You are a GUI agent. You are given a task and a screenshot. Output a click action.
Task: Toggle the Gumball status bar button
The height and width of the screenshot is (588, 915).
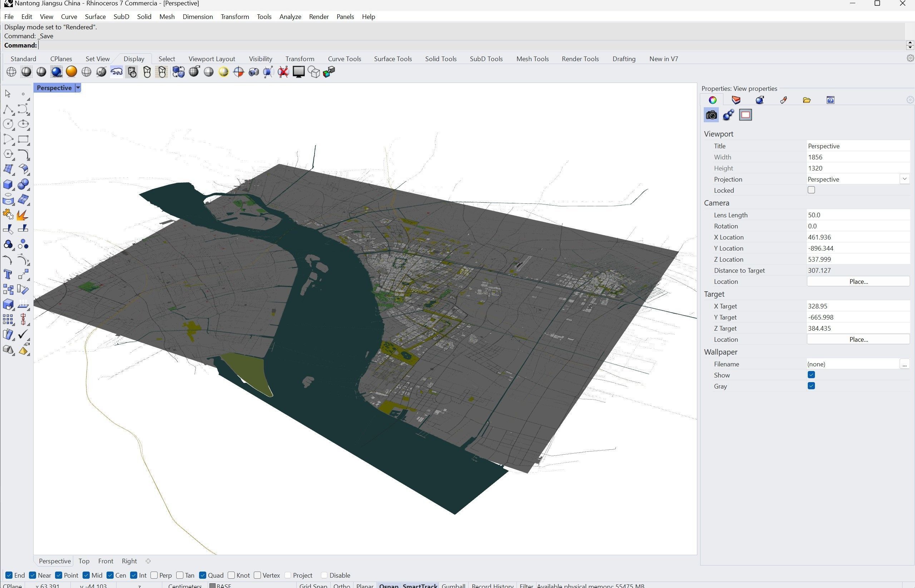pyautogui.click(x=453, y=585)
